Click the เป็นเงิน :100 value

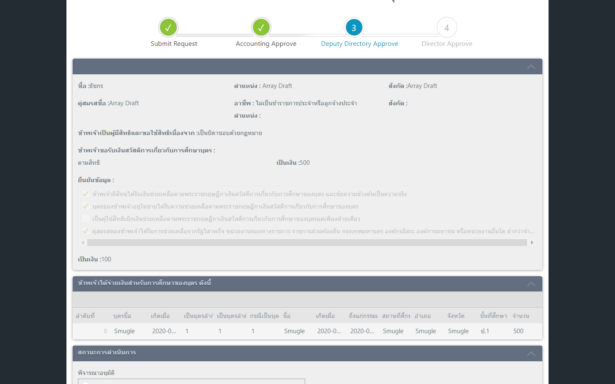pos(95,259)
